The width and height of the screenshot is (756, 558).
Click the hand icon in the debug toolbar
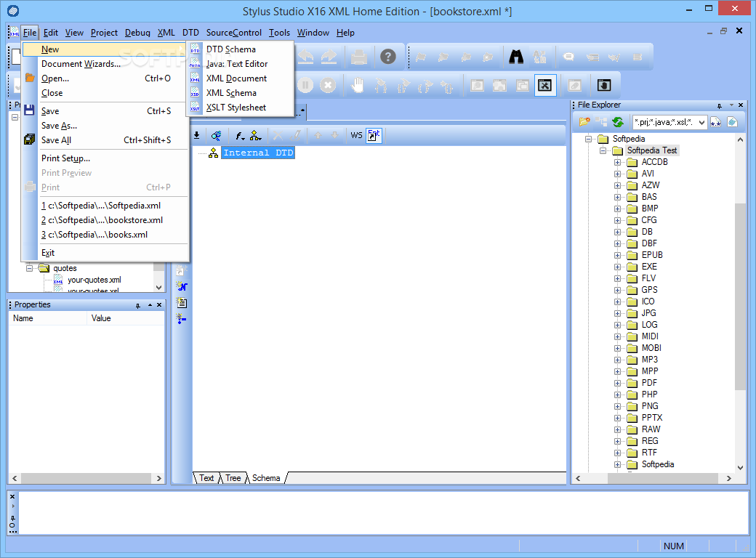coord(357,85)
